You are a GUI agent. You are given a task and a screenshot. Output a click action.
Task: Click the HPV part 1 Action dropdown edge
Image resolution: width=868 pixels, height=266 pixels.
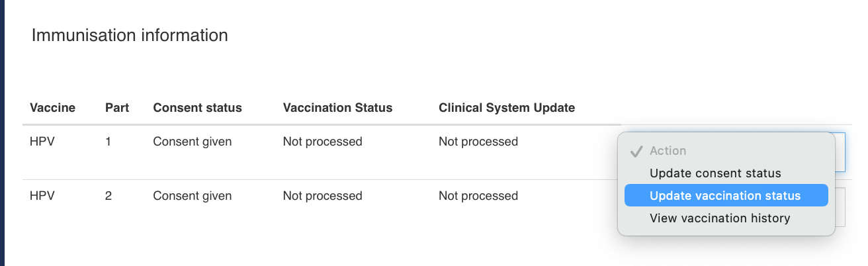point(840,152)
